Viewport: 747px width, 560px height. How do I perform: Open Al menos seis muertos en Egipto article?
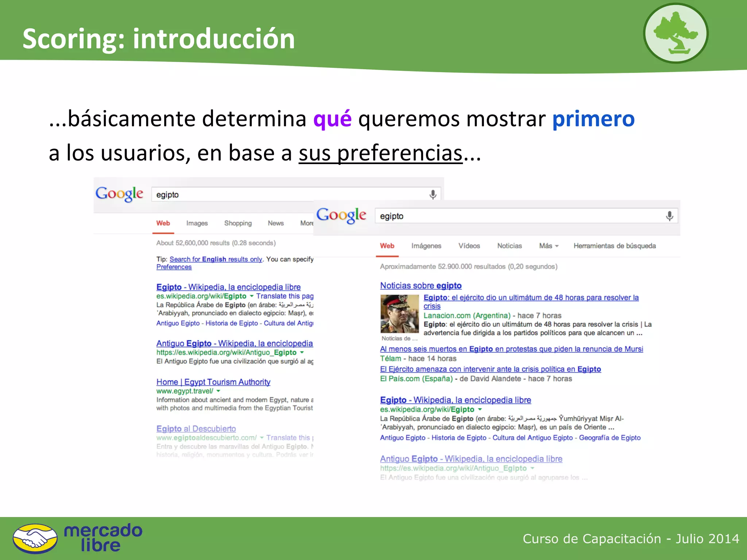click(511, 349)
